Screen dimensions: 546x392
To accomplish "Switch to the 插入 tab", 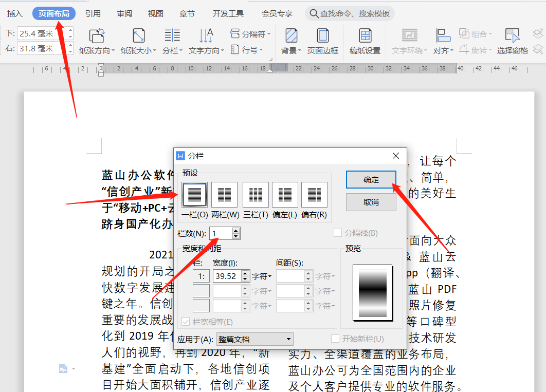I will pos(14,13).
